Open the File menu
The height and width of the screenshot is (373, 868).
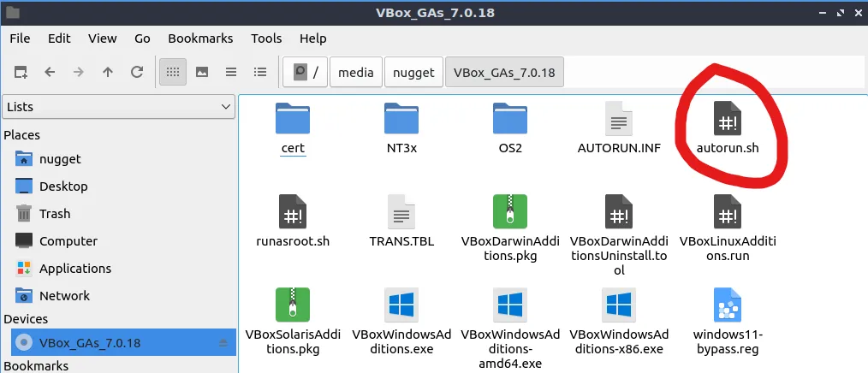coord(20,38)
